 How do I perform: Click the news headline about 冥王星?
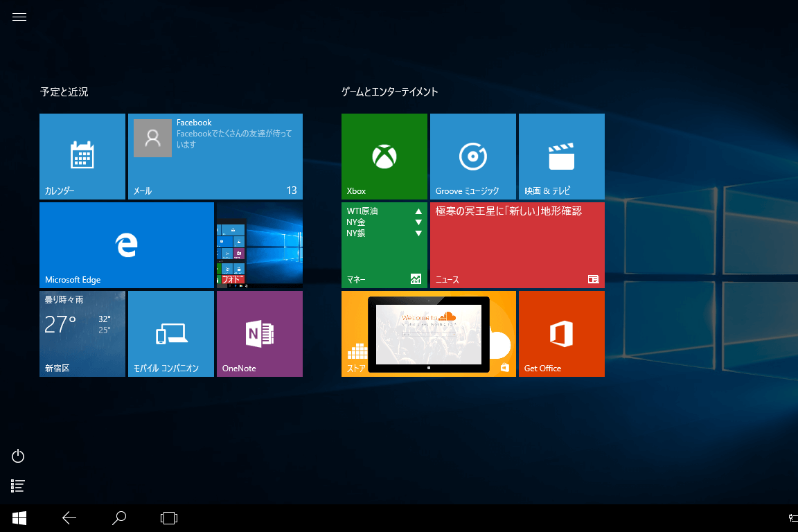pos(508,211)
